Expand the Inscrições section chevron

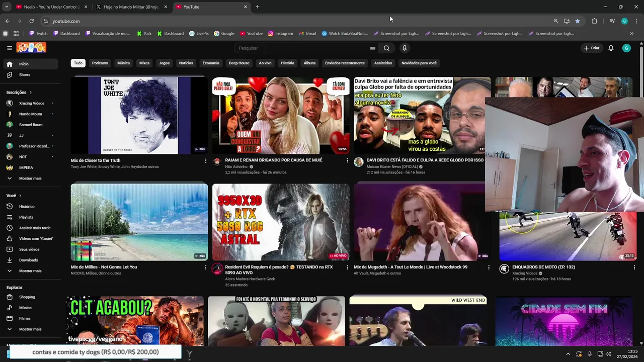tap(30, 93)
